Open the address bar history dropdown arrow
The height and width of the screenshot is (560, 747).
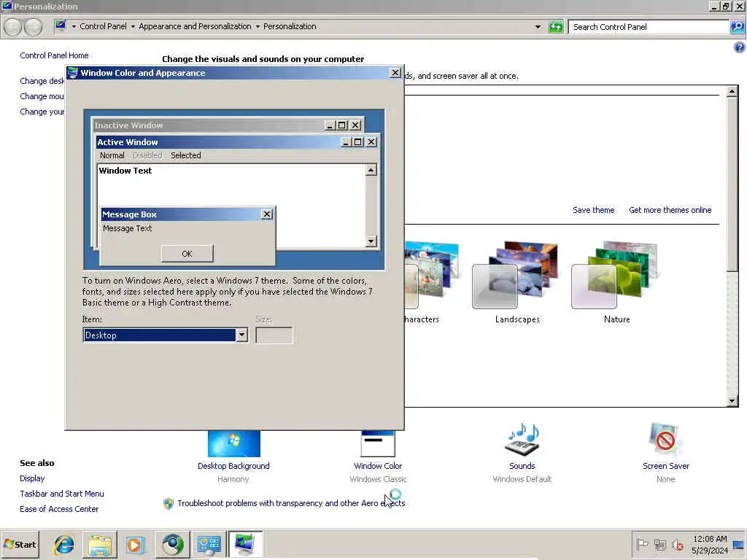coord(538,27)
